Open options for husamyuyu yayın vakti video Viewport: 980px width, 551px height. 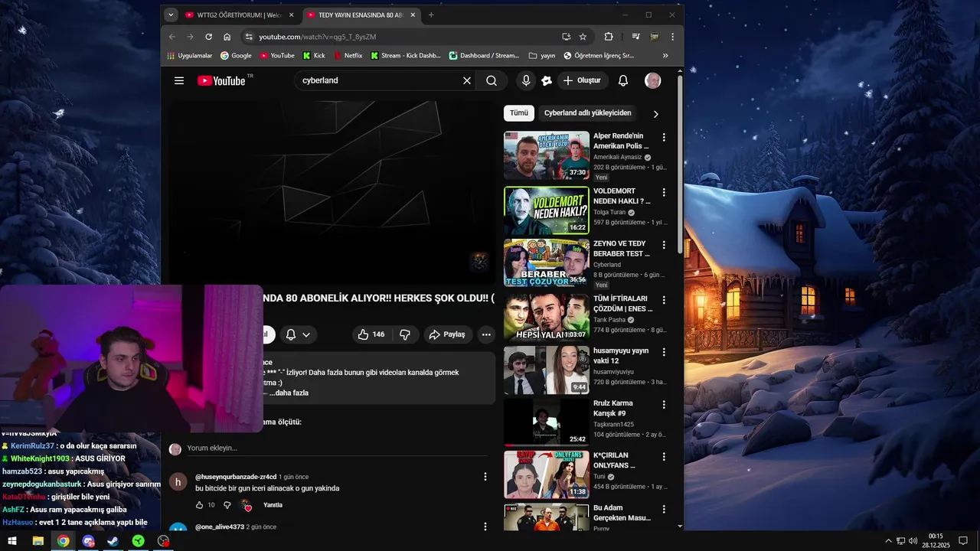coord(664,352)
